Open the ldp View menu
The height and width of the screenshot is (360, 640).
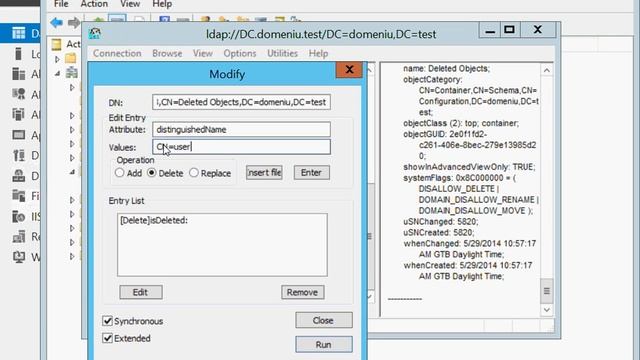(x=203, y=53)
